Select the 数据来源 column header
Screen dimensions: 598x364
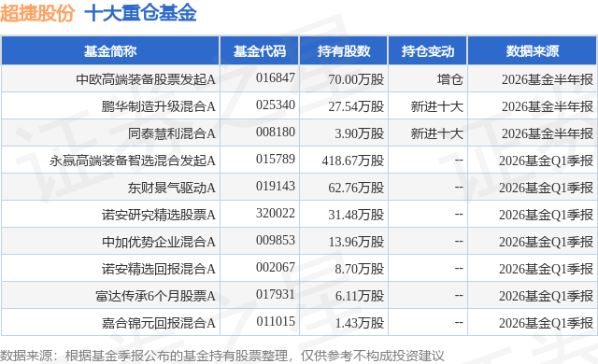tap(533, 51)
